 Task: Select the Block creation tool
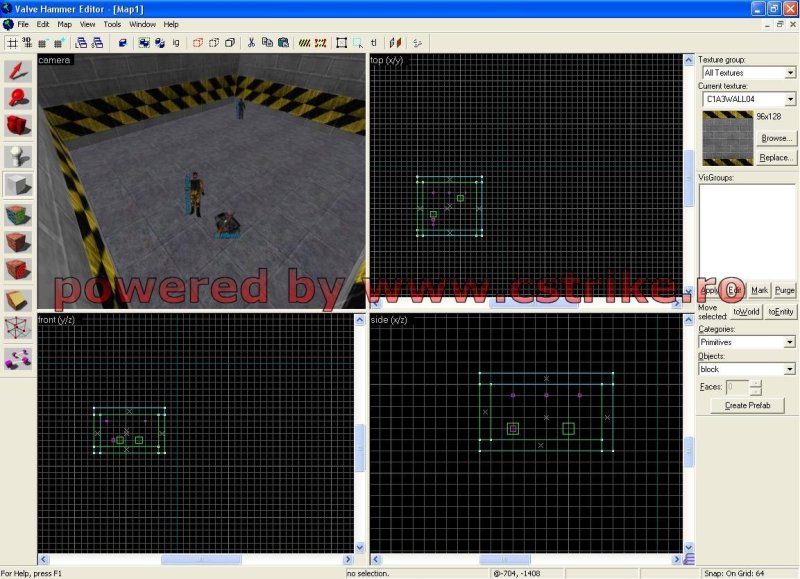point(18,185)
